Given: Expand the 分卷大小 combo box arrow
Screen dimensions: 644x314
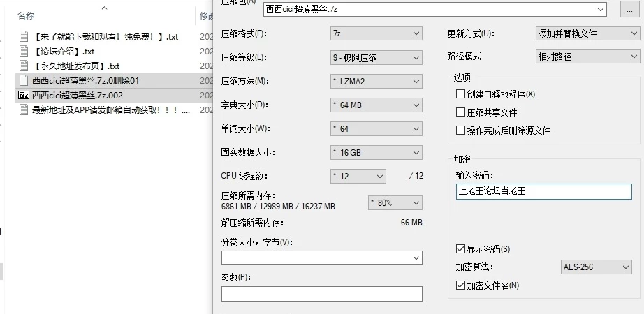Looking at the screenshot, I should click(x=416, y=258).
